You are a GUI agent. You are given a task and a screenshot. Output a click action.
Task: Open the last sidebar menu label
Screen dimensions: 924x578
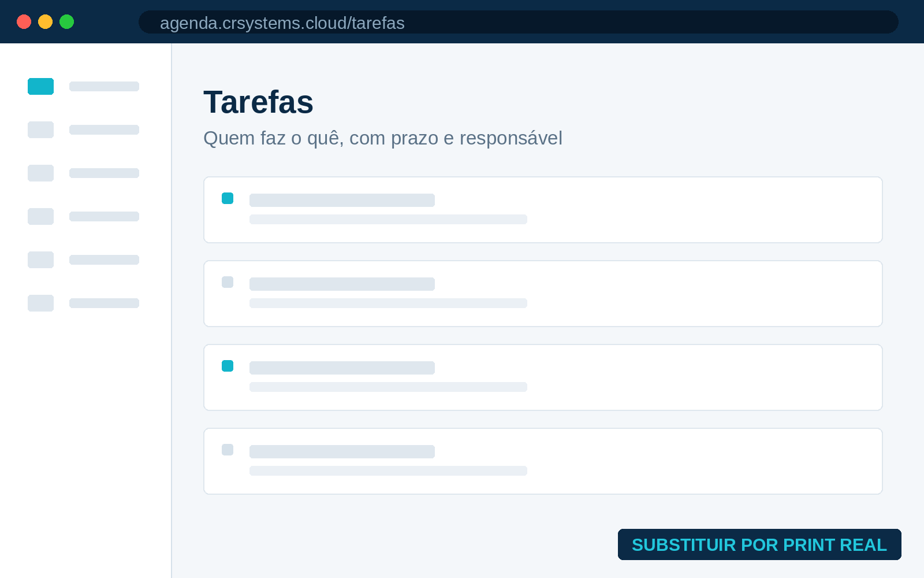pyautogui.click(x=104, y=303)
